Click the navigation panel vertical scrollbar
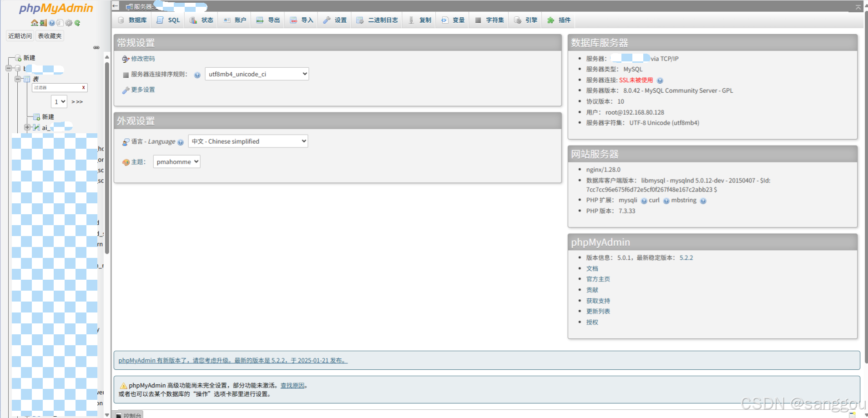This screenshot has width=868, height=418. 107,158
